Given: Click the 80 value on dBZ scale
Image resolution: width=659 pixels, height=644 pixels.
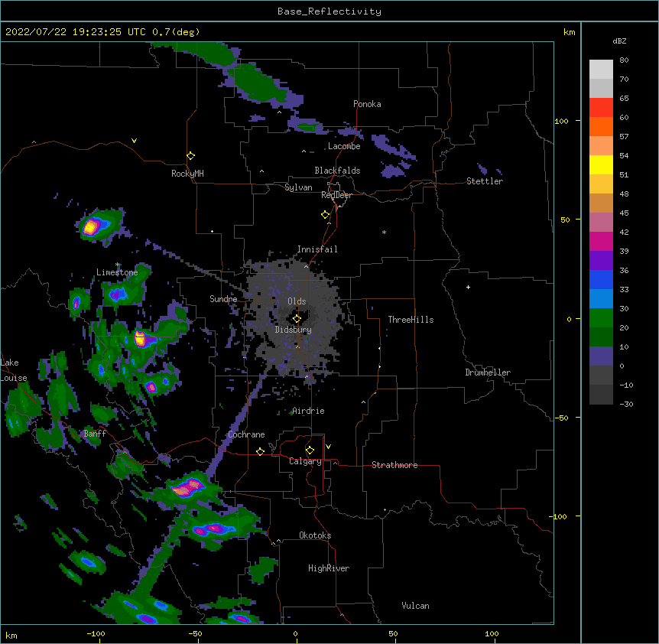Looking at the screenshot, I should pyautogui.click(x=624, y=60).
